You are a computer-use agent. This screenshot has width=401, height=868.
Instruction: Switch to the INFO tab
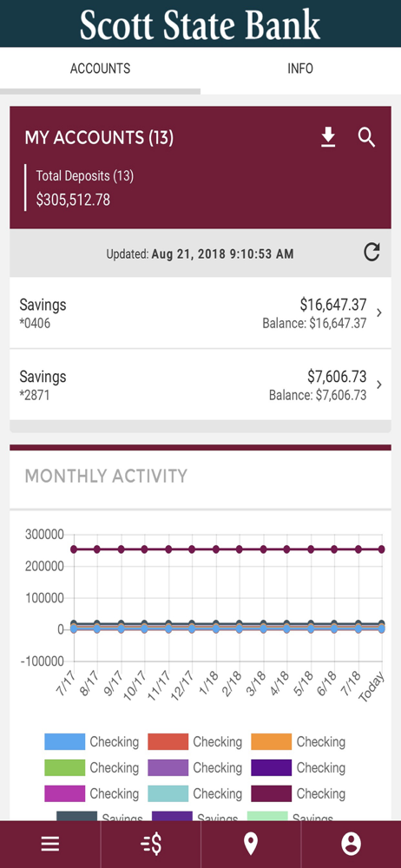point(300,69)
